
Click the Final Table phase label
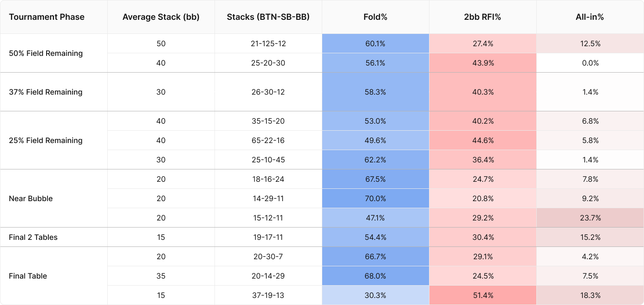tap(28, 276)
